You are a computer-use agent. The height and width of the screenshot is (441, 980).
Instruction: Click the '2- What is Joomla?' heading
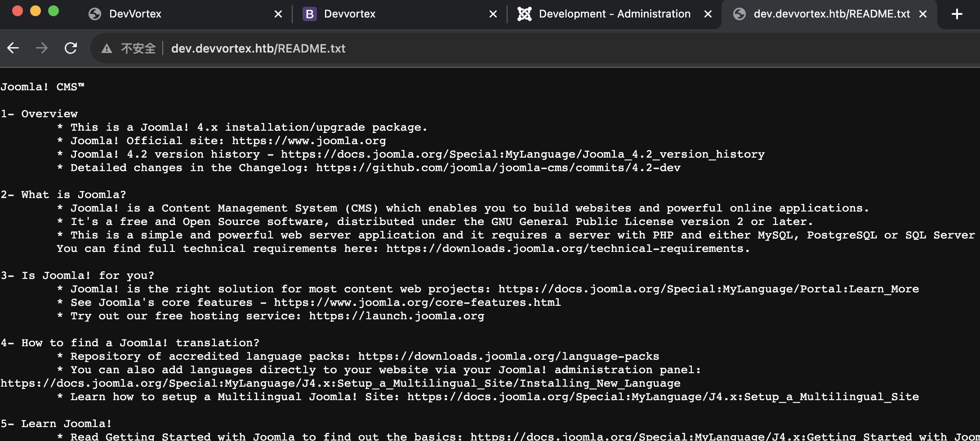pos(63,194)
